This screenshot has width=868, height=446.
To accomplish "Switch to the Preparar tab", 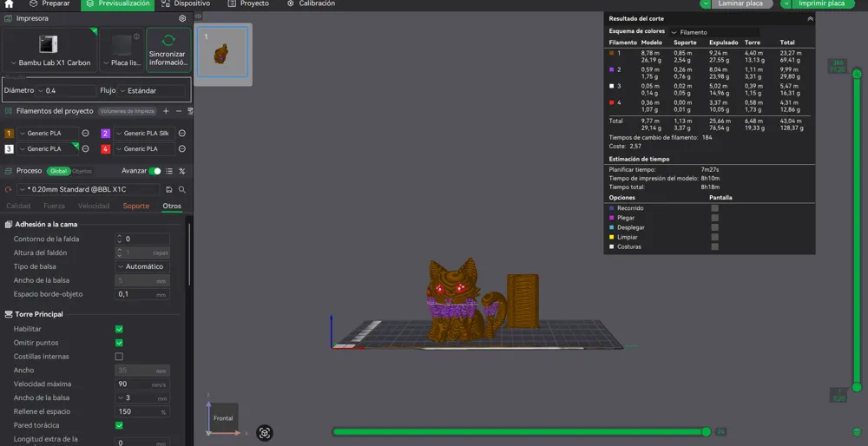I will coord(49,3).
